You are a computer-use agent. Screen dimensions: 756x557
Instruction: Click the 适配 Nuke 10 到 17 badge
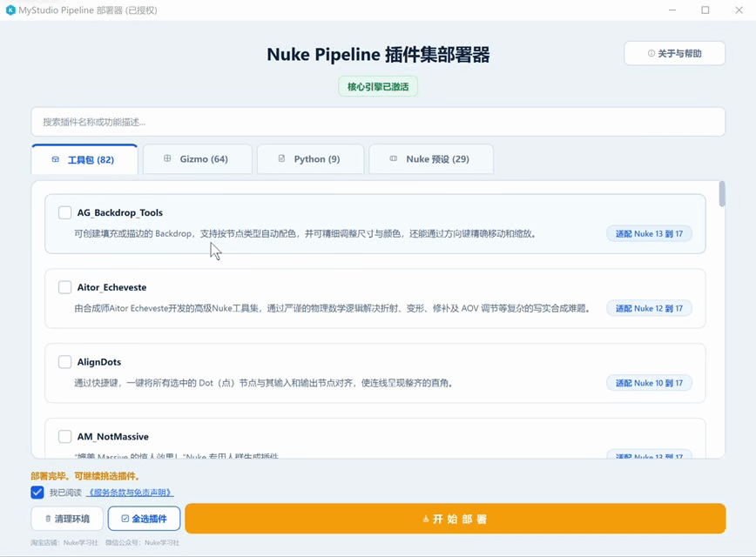[649, 383]
